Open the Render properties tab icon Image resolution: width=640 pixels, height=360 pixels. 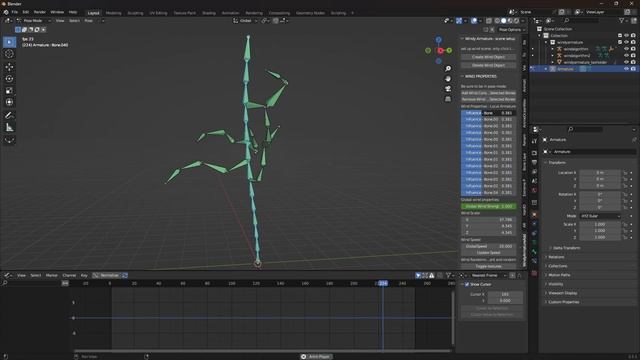pyautogui.click(x=534, y=153)
